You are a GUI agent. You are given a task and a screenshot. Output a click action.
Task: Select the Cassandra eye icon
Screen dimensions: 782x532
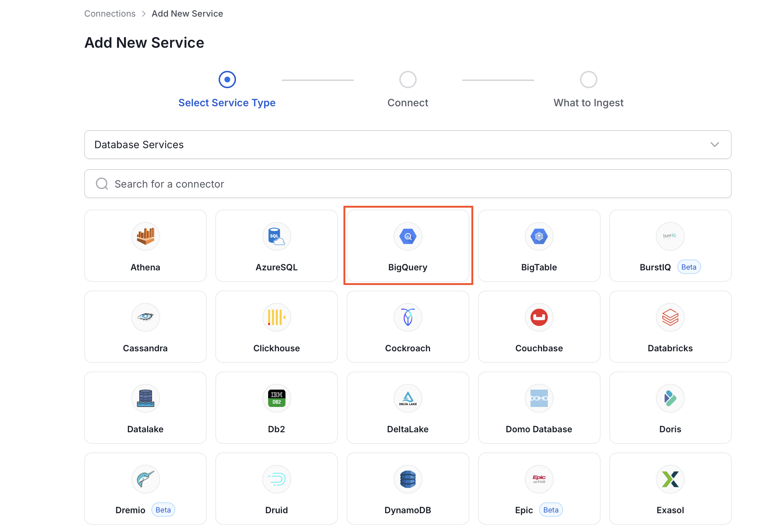coord(145,317)
